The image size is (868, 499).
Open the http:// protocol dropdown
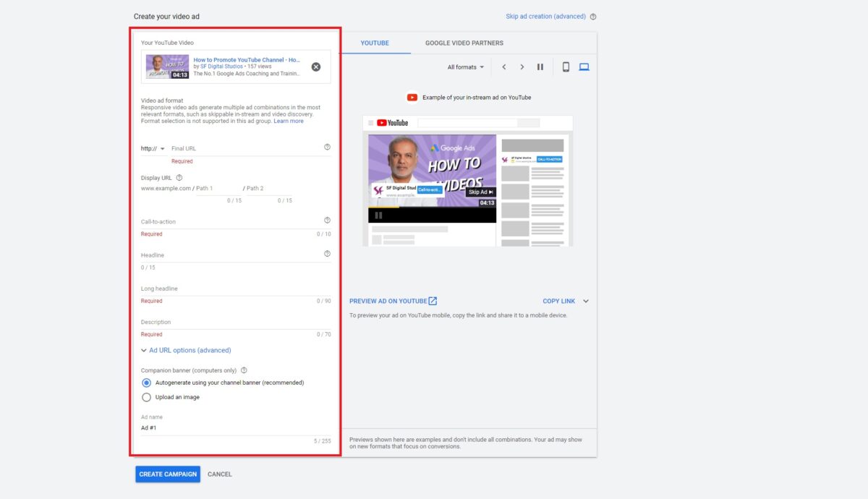(153, 148)
